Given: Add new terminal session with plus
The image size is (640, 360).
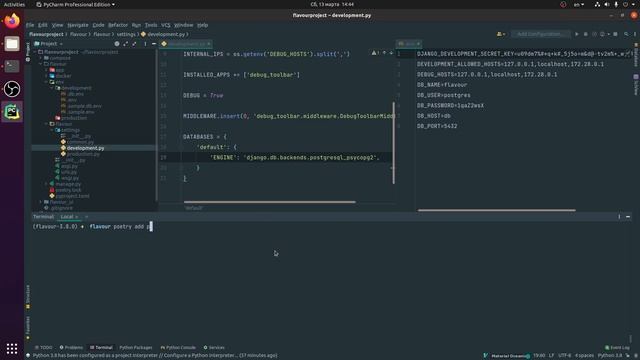Looking at the screenshot, I should (87, 217).
